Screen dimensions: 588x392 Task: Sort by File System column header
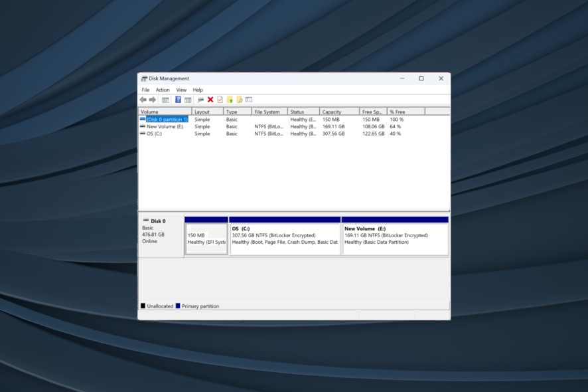pos(269,112)
